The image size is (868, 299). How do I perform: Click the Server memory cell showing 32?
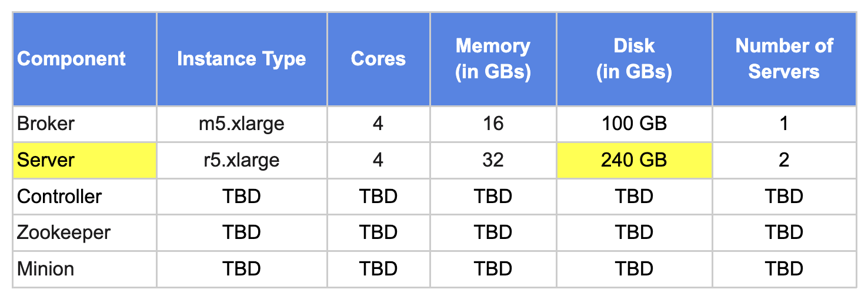pos(493,160)
